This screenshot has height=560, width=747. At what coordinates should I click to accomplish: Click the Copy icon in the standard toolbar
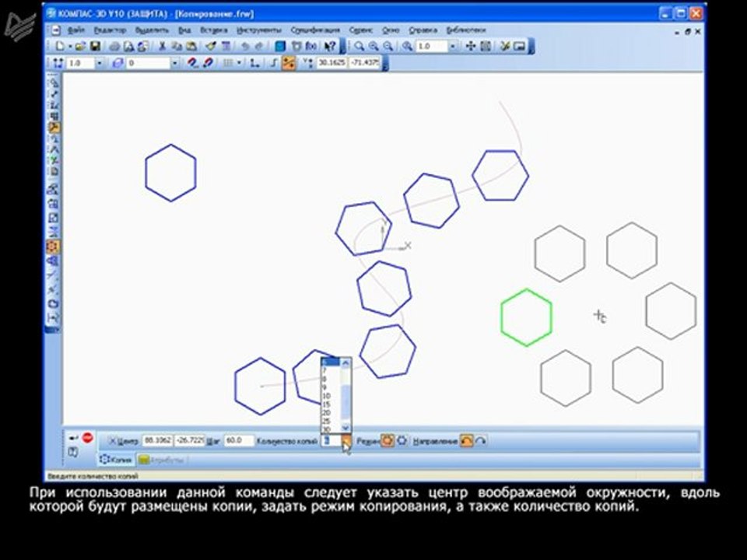click(177, 46)
